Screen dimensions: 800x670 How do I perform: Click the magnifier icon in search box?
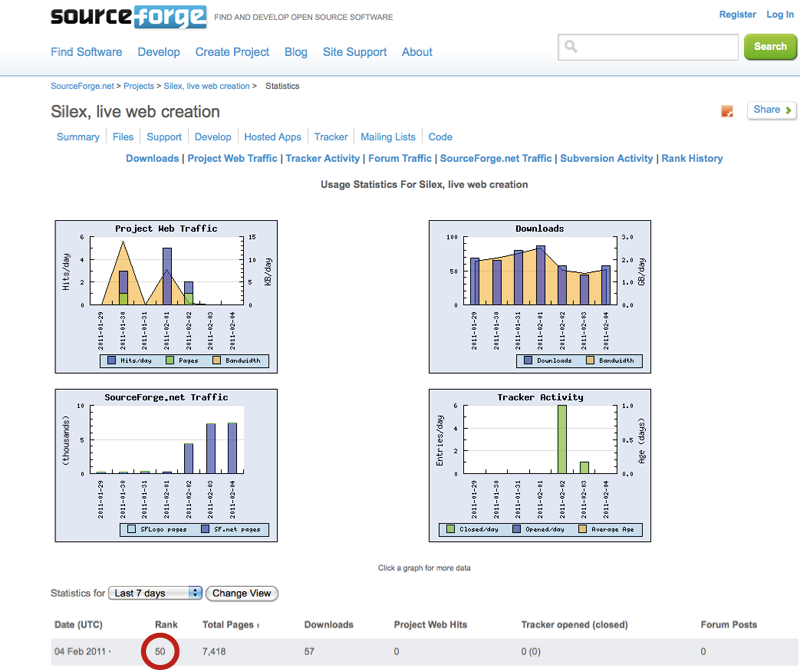[571, 47]
